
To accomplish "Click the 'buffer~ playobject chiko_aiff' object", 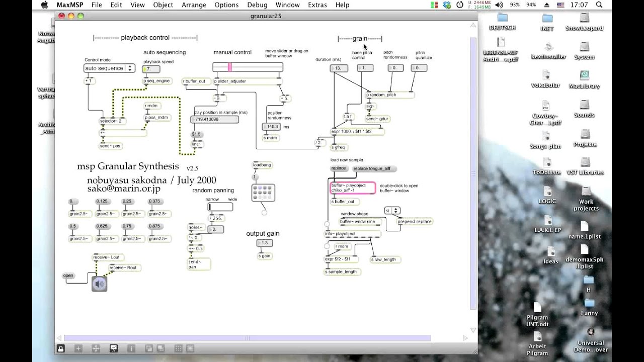I will [x=353, y=188].
